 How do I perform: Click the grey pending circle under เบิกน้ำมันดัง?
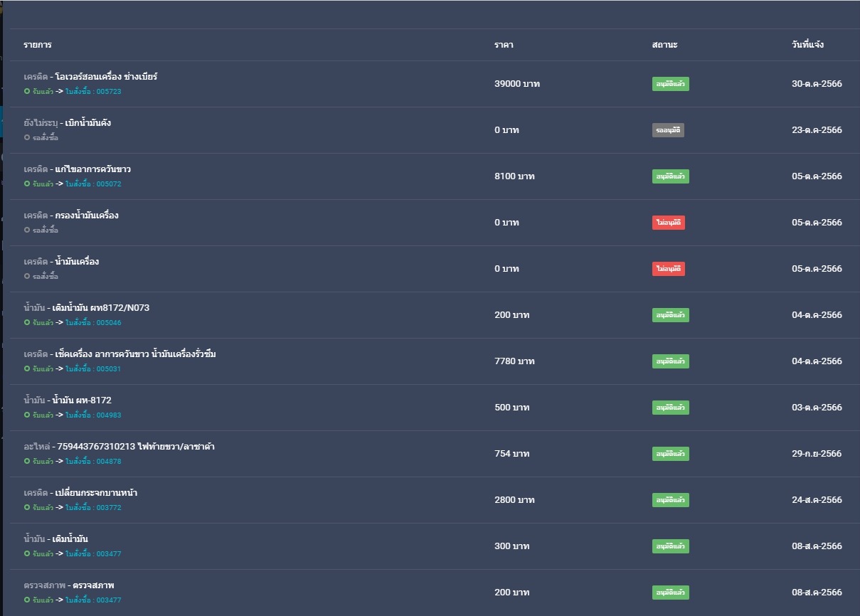pyautogui.click(x=27, y=138)
